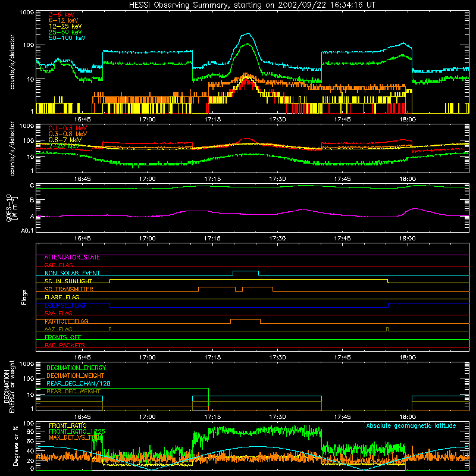
Task: Click 17:00 tick label under Flags panel
Action: [x=147, y=358]
